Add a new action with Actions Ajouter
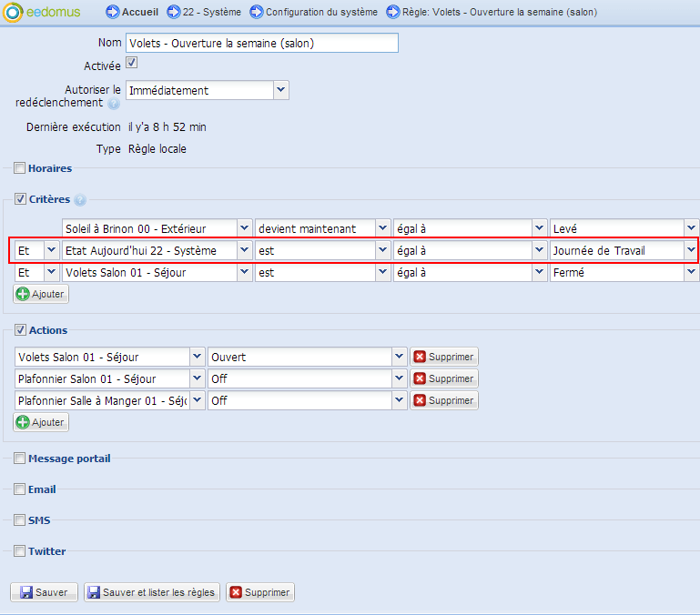This screenshot has width=700, height=615. (x=41, y=422)
